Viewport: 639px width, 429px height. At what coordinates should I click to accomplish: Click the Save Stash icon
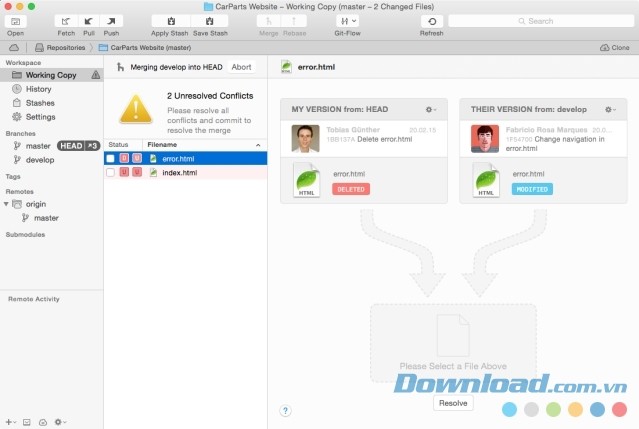pyautogui.click(x=210, y=20)
